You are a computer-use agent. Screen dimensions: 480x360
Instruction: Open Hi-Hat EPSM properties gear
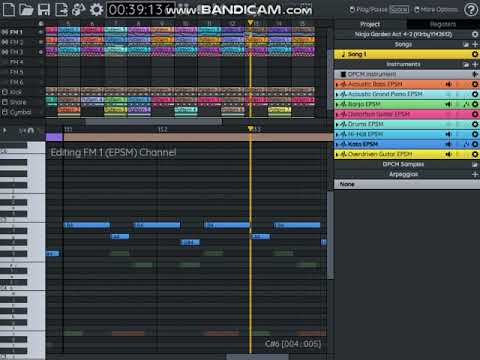click(475, 134)
